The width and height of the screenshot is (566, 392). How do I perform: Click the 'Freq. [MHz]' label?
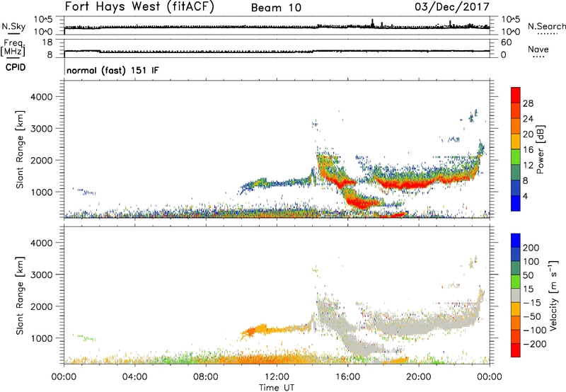click(x=13, y=48)
